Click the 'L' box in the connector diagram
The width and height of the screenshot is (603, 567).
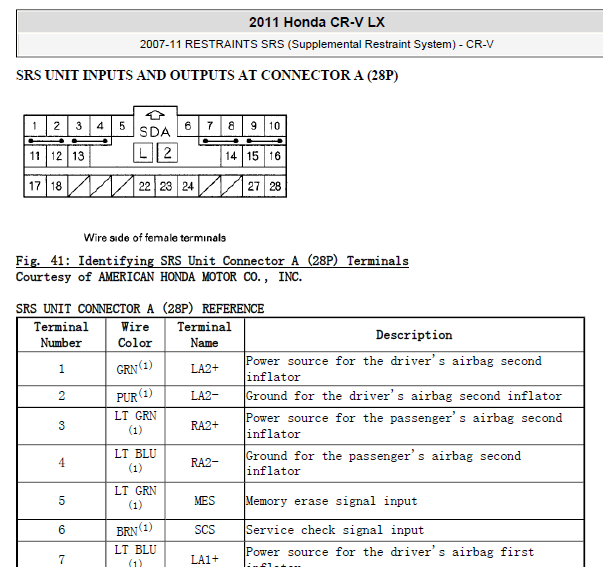[143, 153]
